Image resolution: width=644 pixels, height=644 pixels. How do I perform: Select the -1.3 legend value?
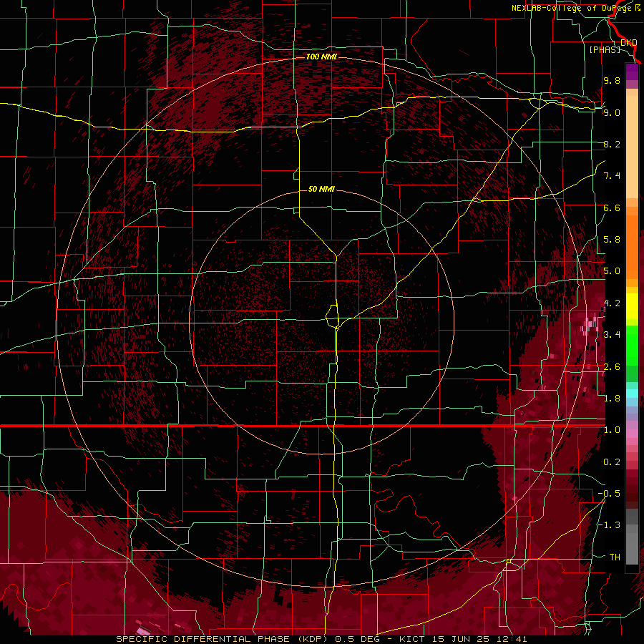(609, 525)
